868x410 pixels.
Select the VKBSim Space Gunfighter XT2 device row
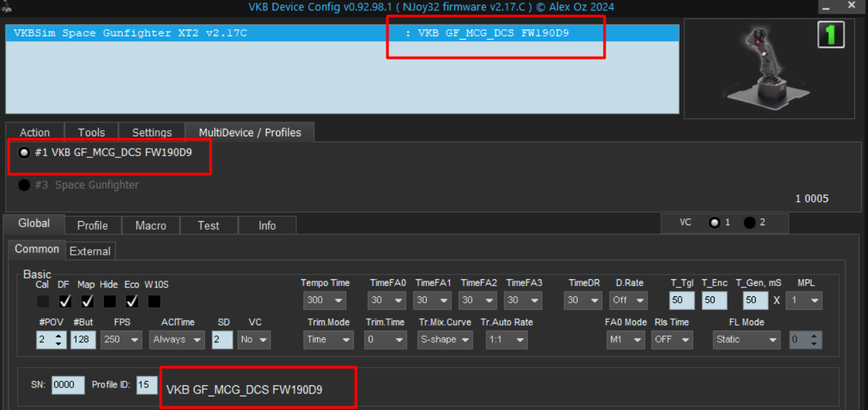tap(342, 33)
